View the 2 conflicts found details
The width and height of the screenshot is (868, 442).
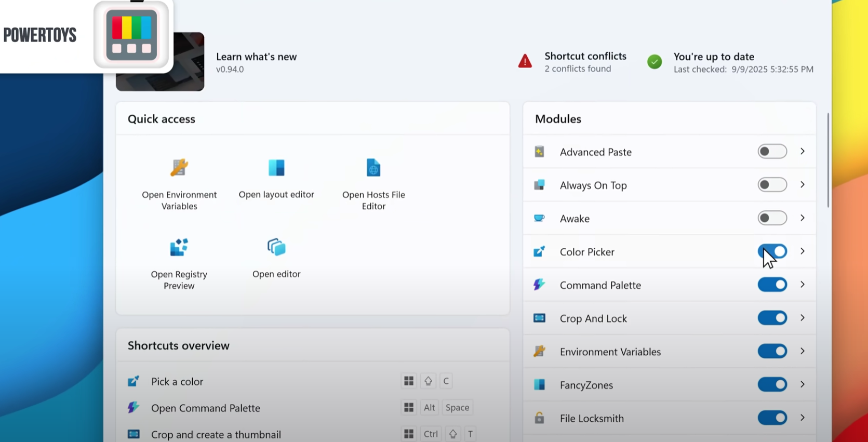tap(578, 69)
